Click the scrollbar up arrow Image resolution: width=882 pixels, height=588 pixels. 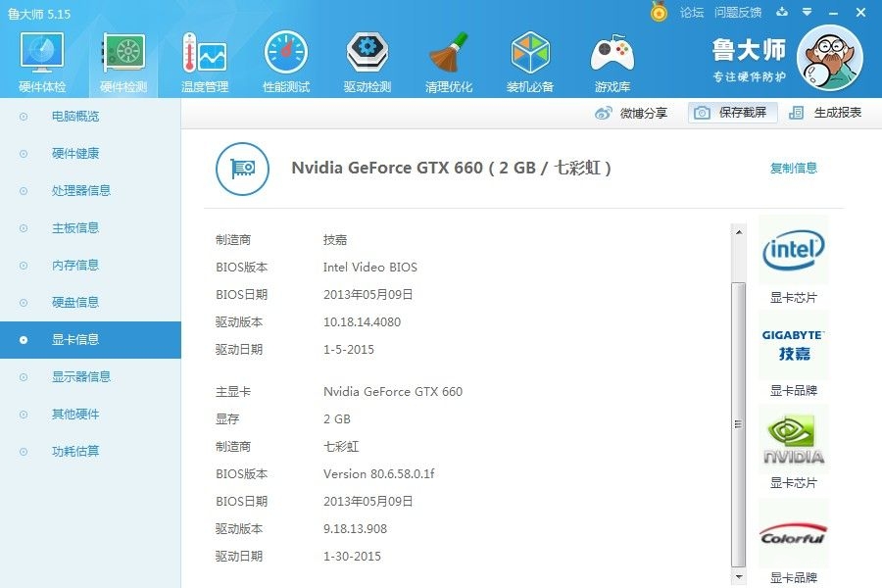click(x=739, y=232)
